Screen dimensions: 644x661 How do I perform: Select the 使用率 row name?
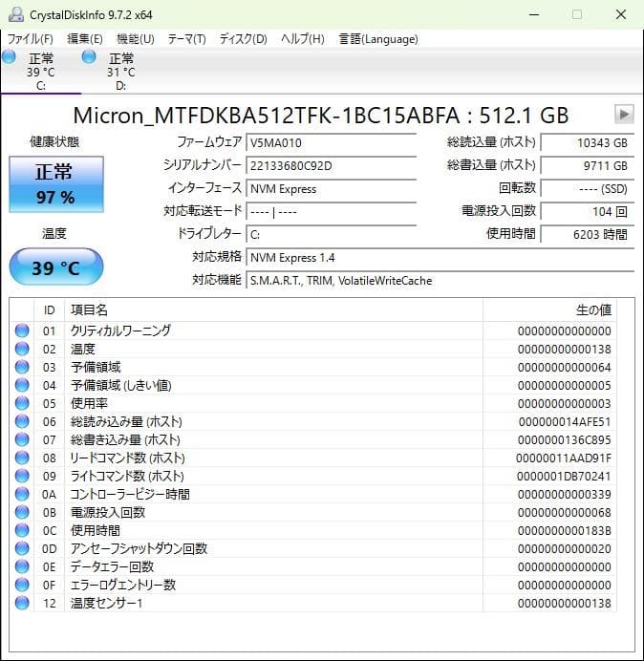coord(89,403)
